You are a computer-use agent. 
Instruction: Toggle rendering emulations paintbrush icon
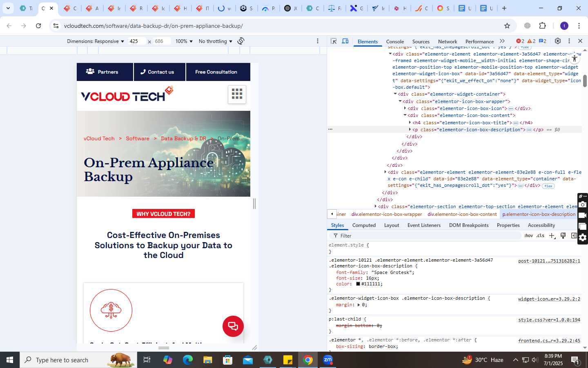[x=563, y=236]
